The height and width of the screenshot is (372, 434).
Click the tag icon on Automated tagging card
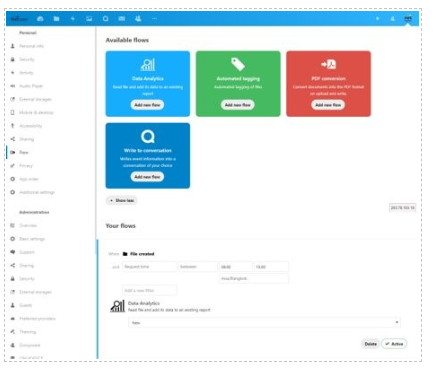[238, 64]
